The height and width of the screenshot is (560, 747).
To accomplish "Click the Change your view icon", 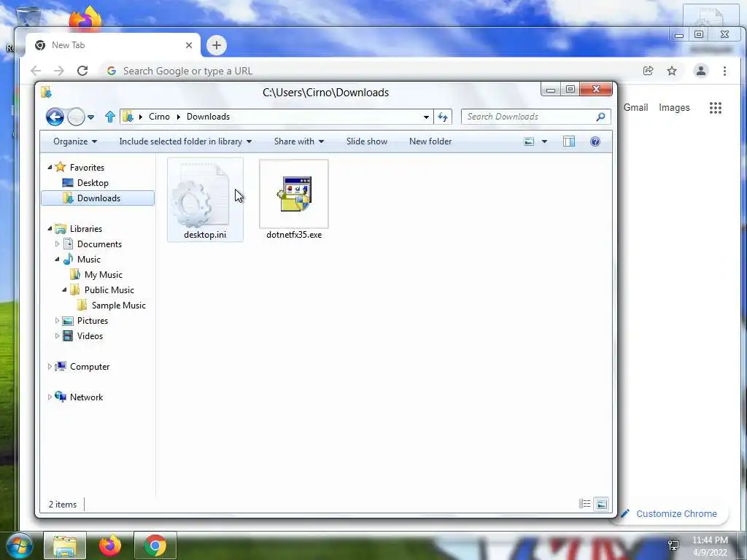I will coord(529,141).
